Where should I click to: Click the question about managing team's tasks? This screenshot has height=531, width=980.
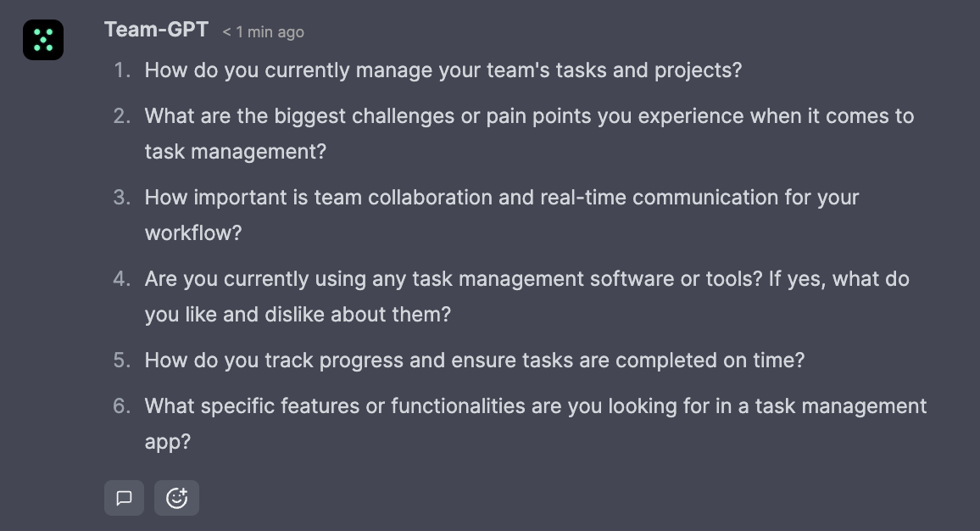pos(443,70)
